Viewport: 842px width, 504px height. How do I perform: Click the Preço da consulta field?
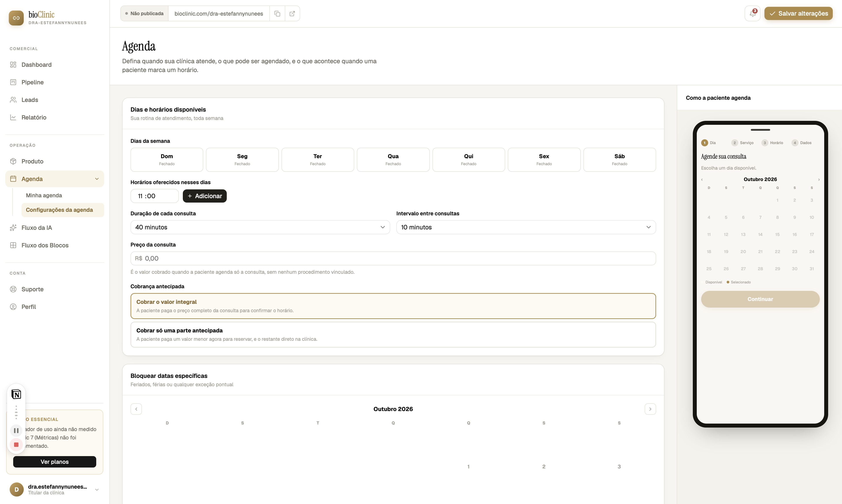coord(393,258)
